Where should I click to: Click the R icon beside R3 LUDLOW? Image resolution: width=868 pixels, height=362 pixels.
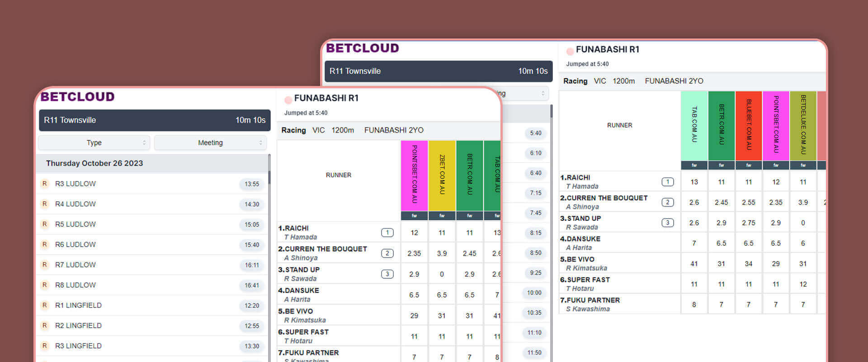click(x=44, y=184)
